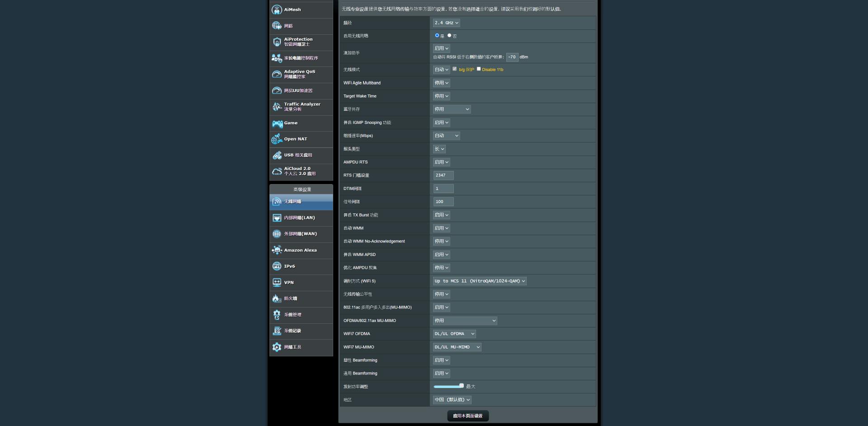Open the 调制方式 MCS 11 dropdown
The height and width of the screenshot is (426, 868).
point(480,281)
